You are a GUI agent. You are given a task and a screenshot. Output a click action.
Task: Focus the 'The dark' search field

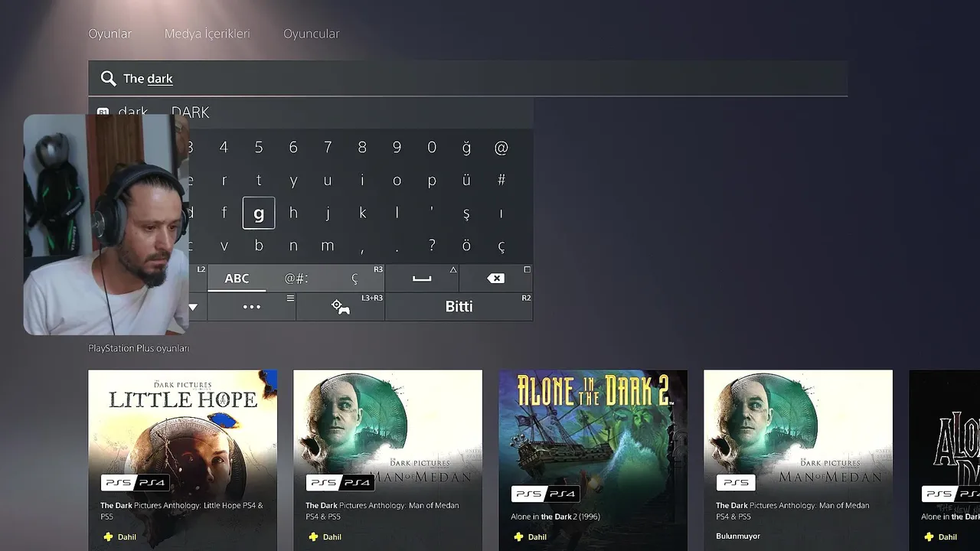[x=468, y=78]
